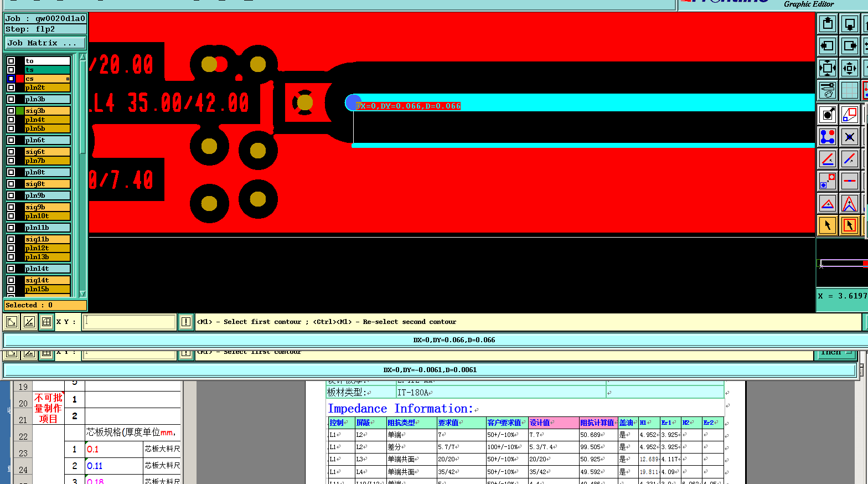868x484 pixels.
Task: Toggle checkbox for layer to
Action: click(11, 61)
